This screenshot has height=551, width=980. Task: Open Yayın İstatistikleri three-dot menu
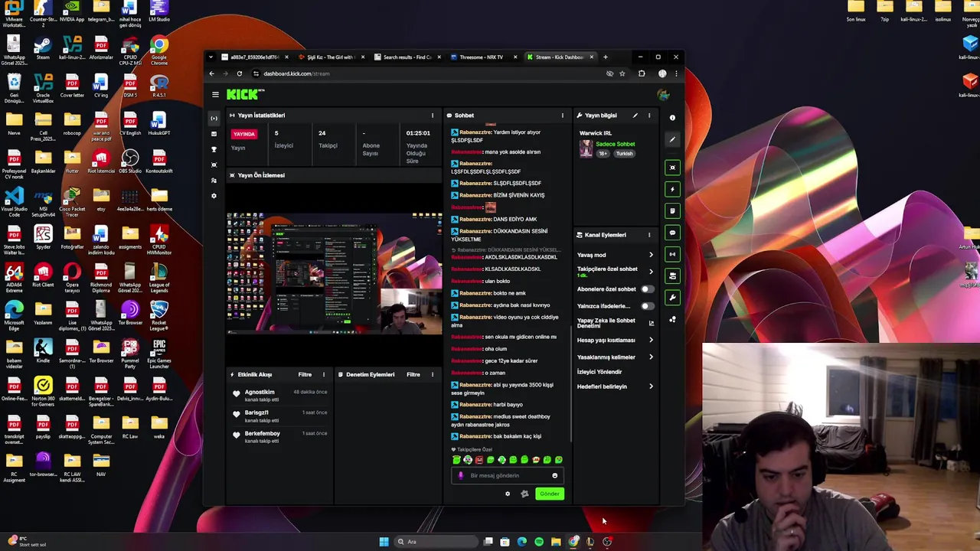pos(432,116)
